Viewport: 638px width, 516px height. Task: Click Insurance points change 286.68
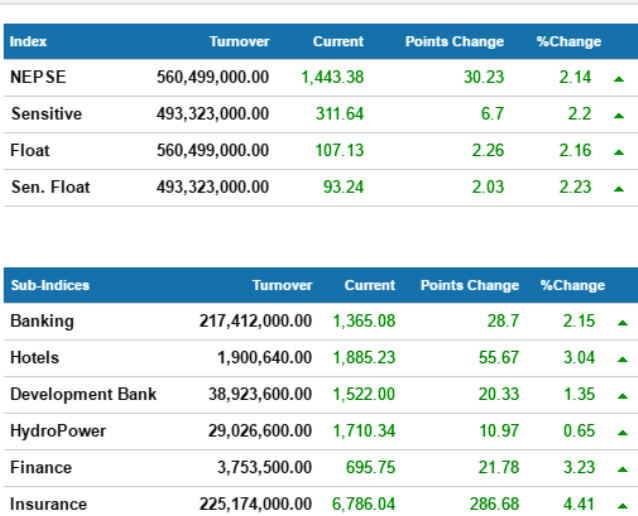coord(494,504)
